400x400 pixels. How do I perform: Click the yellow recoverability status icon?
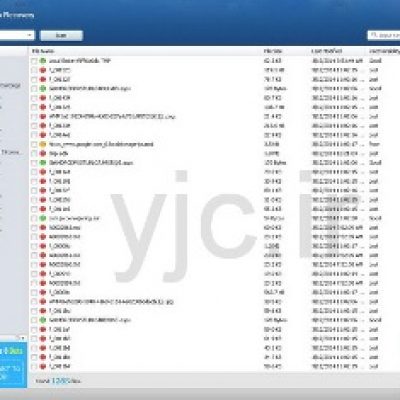tap(43, 144)
